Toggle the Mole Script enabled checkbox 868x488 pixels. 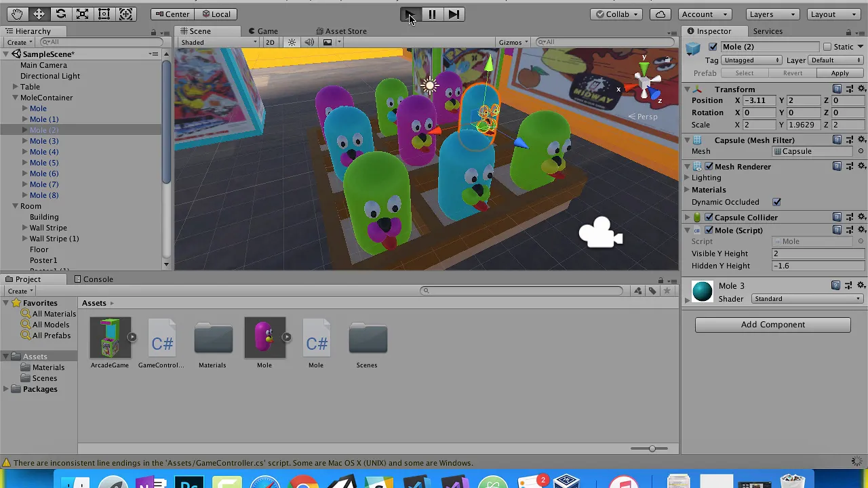[709, 230]
